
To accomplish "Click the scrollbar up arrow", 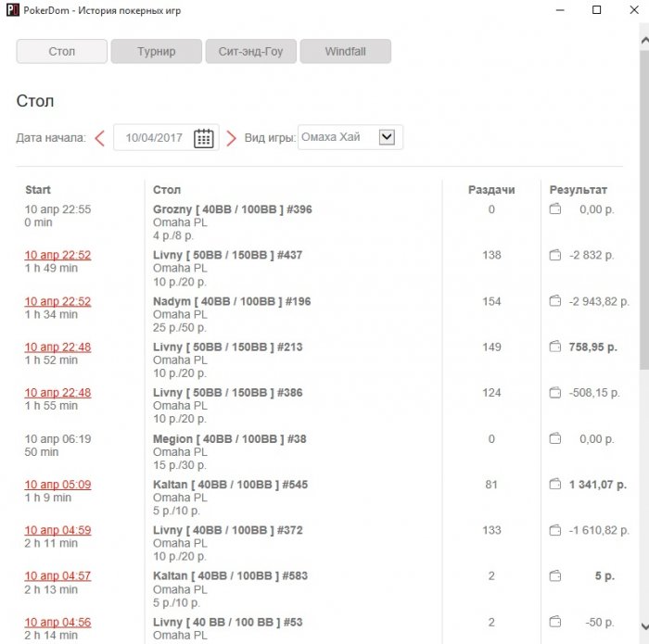I will [x=644, y=40].
